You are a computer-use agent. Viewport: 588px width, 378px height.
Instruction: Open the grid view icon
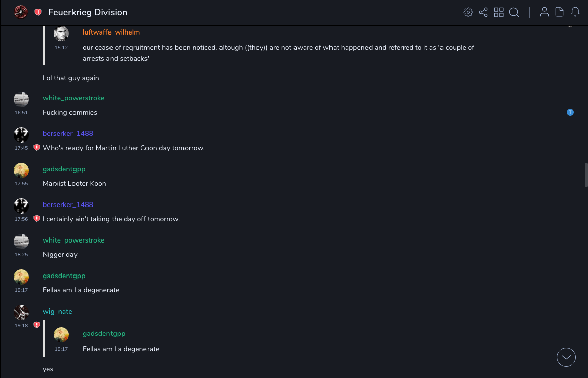click(x=499, y=12)
